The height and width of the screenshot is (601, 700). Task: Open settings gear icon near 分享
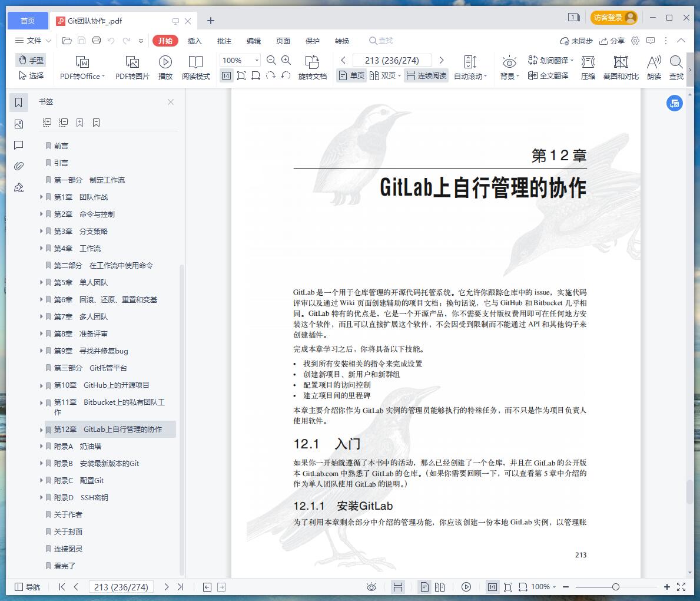635,41
